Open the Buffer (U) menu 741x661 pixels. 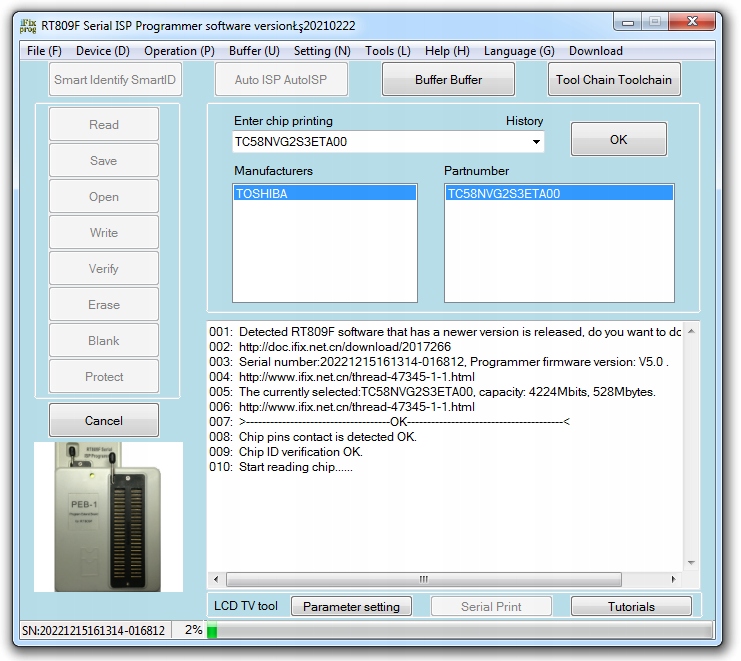point(254,51)
